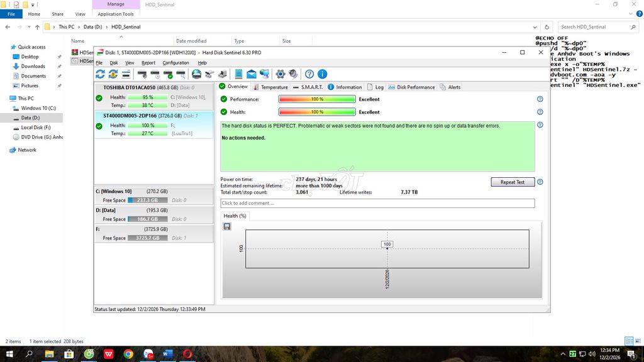This screenshot has width=644, height=362.
Task: Click help icon beside Performance rating
Action: (x=540, y=99)
